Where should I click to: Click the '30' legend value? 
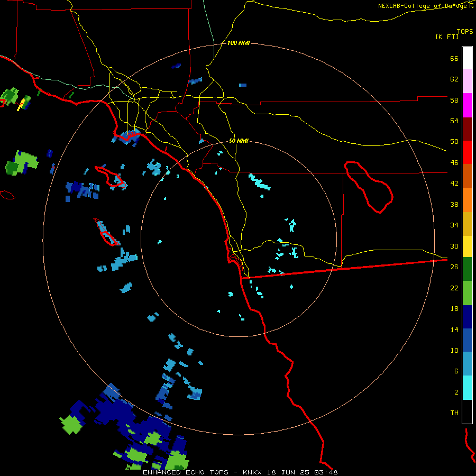454,246
